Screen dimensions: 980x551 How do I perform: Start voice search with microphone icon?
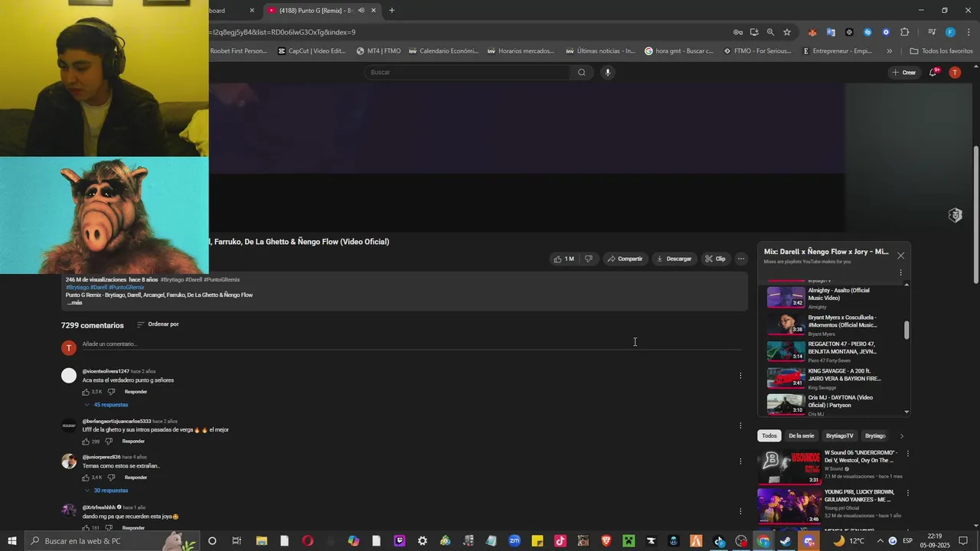(608, 72)
